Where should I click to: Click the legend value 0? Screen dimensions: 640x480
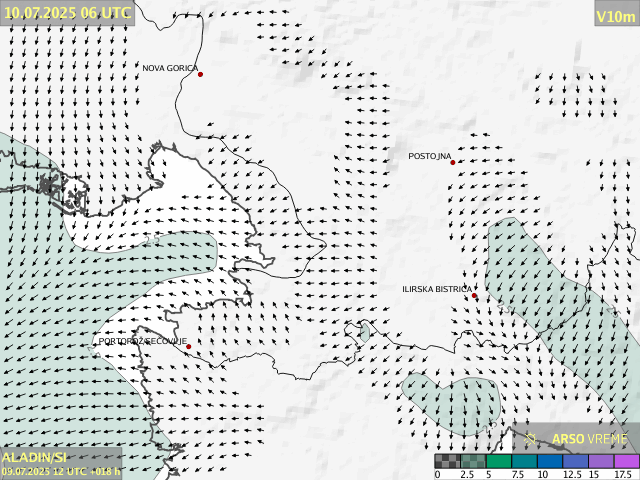coord(438,474)
